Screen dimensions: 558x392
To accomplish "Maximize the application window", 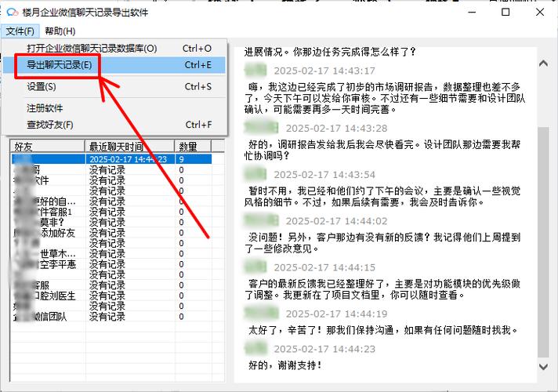I will point(505,12).
